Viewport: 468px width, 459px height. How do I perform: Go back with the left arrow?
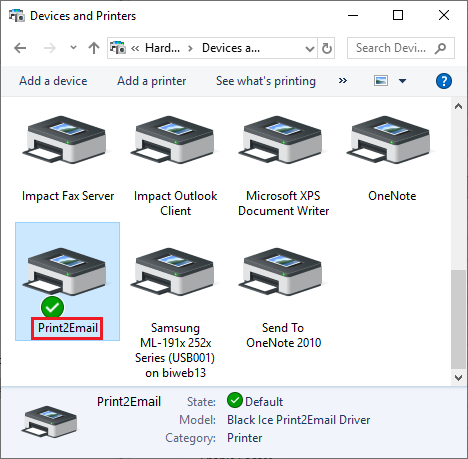[20, 48]
